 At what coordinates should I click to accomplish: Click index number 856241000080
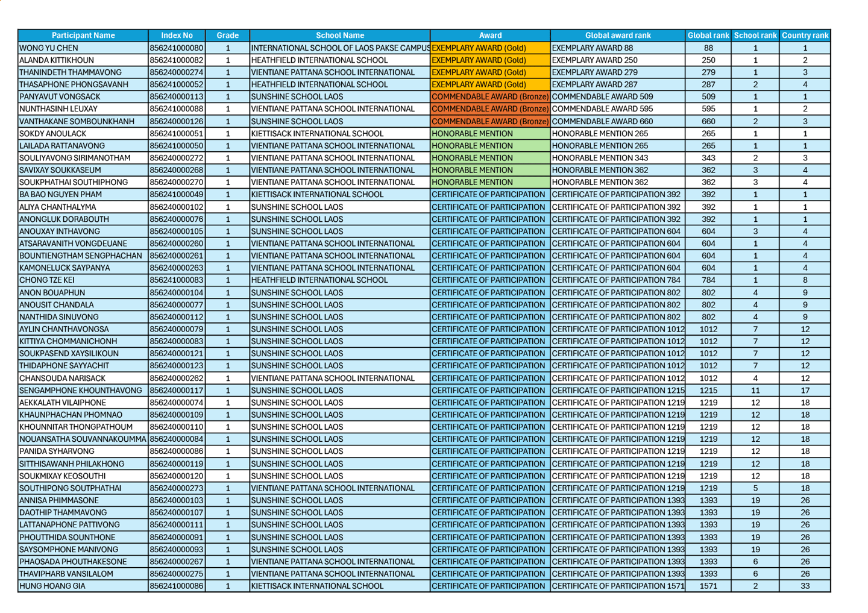pyautogui.click(x=177, y=48)
